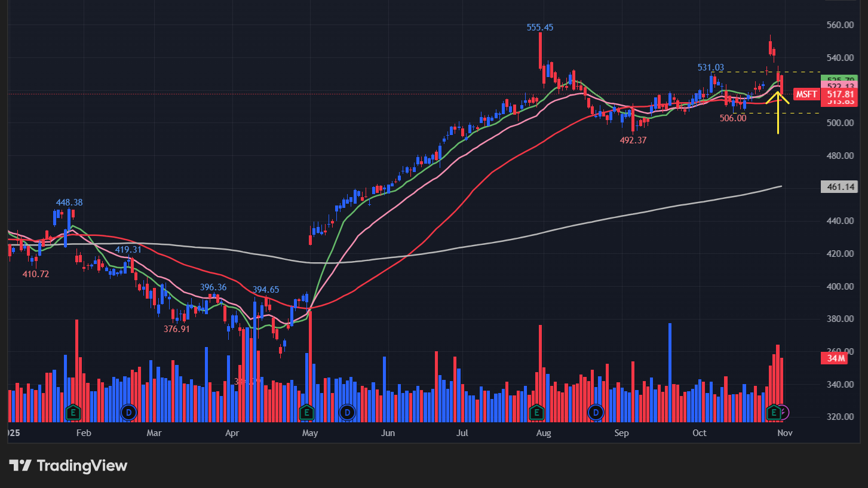Click the 448.38 high label near February

(69, 202)
